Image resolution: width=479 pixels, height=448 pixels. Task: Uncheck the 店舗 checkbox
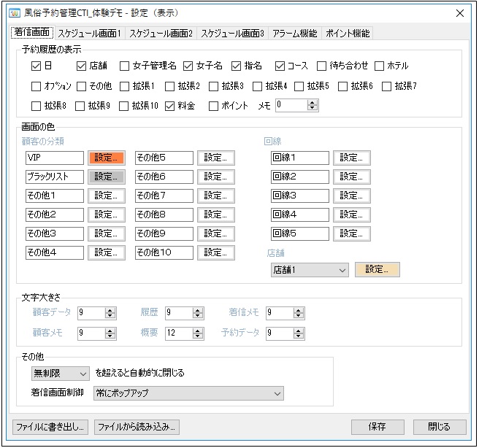pyautogui.click(x=81, y=66)
